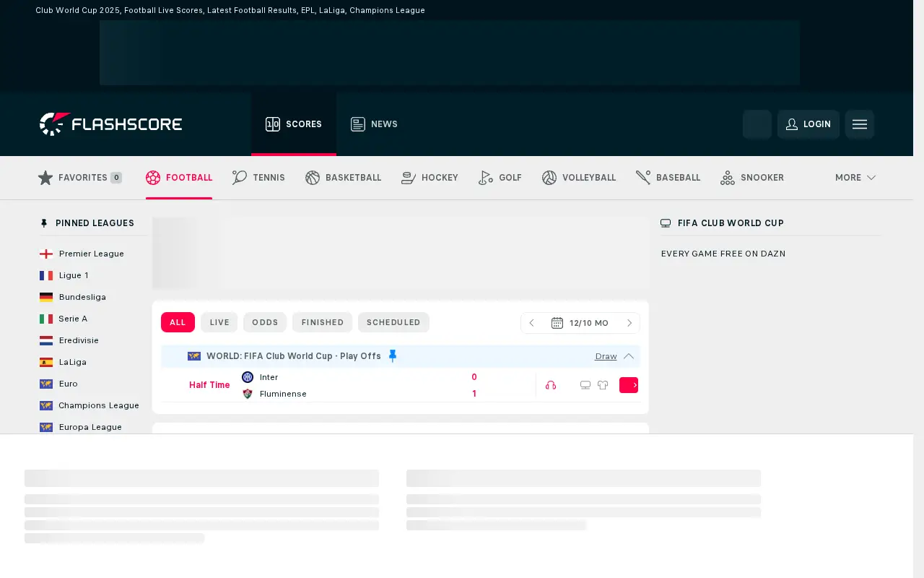Open the Draw link

pyautogui.click(x=606, y=357)
